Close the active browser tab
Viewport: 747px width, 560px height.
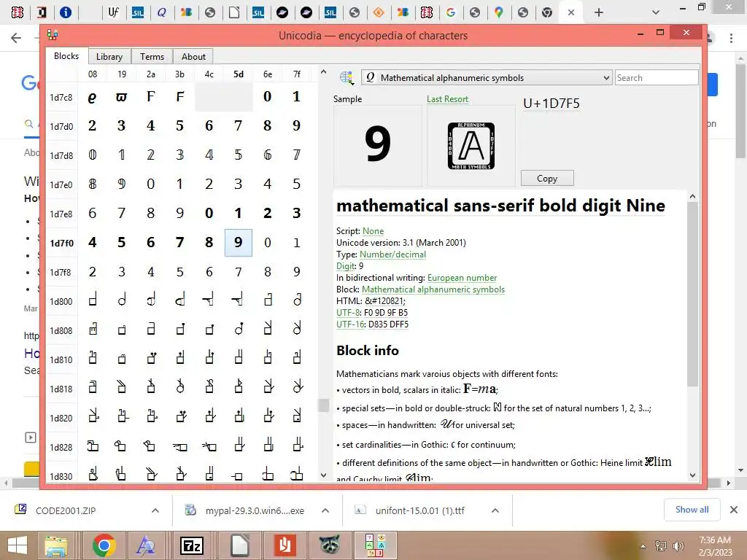pos(570,13)
